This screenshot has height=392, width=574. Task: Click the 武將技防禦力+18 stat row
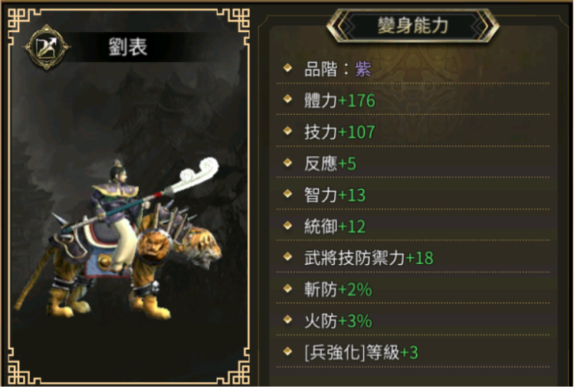[x=413, y=257]
